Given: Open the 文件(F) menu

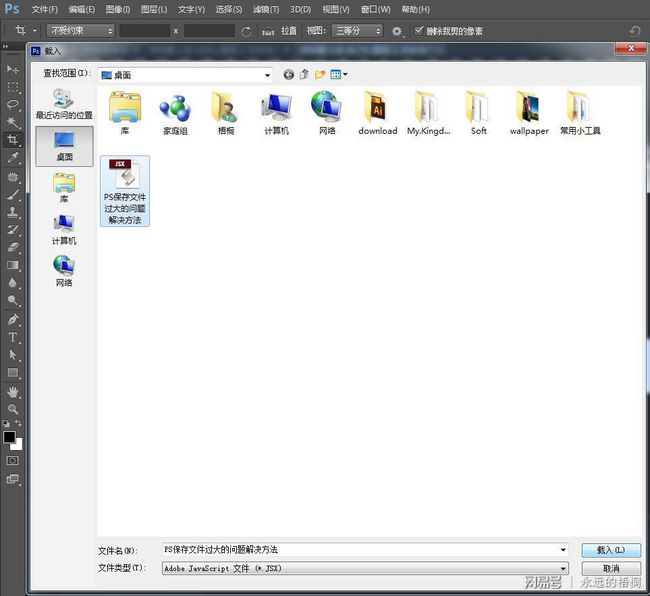Looking at the screenshot, I should [45, 9].
